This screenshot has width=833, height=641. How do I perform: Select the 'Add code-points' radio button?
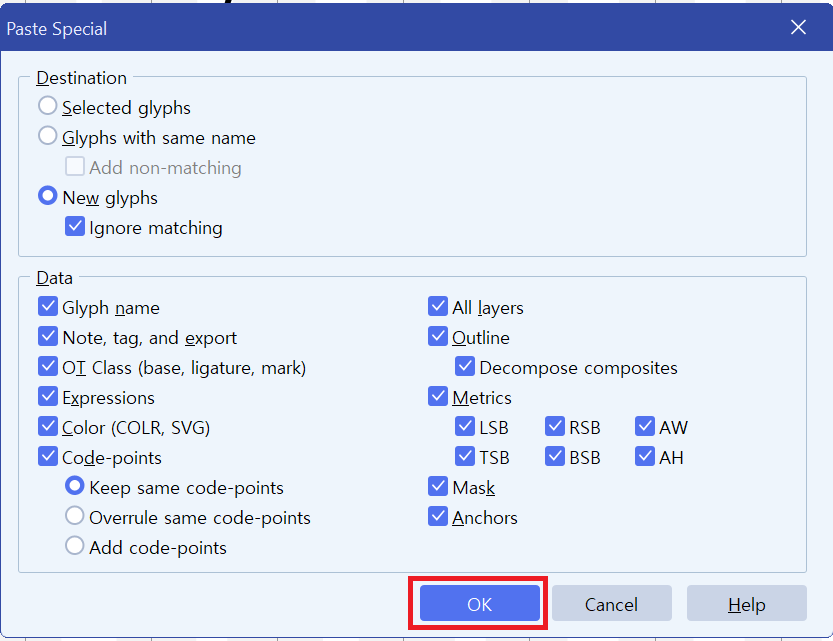pyautogui.click(x=74, y=546)
